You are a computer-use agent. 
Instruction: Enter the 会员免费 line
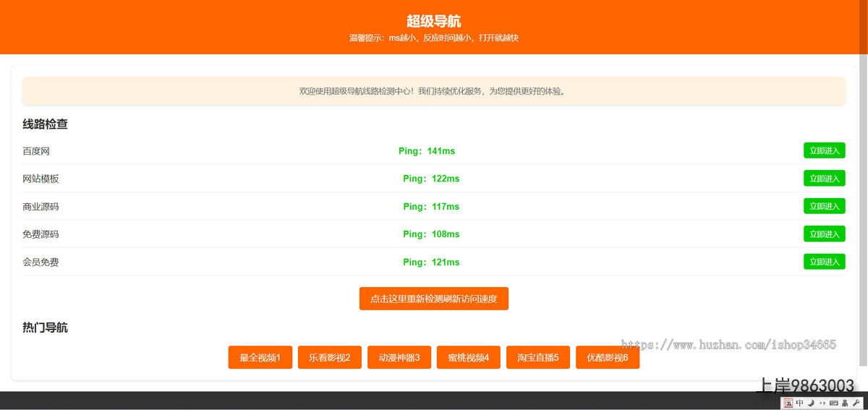tap(824, 262)
